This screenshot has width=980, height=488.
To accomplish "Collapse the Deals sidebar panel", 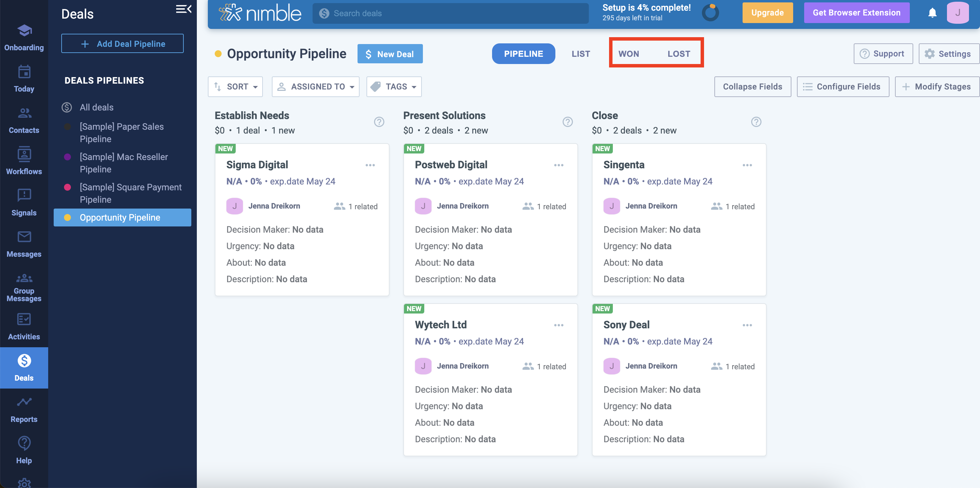I will click(183, 9).
